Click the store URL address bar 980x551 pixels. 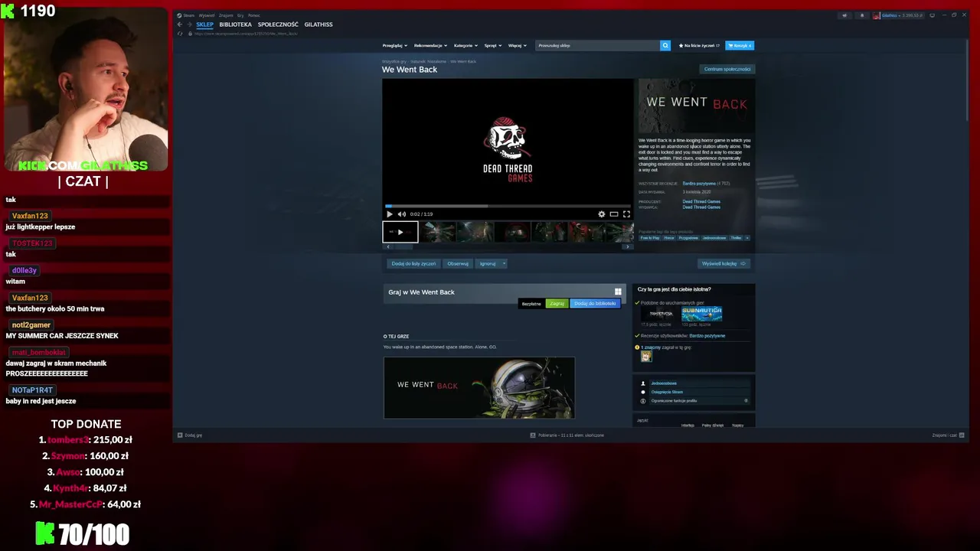(x=245, y=34)
